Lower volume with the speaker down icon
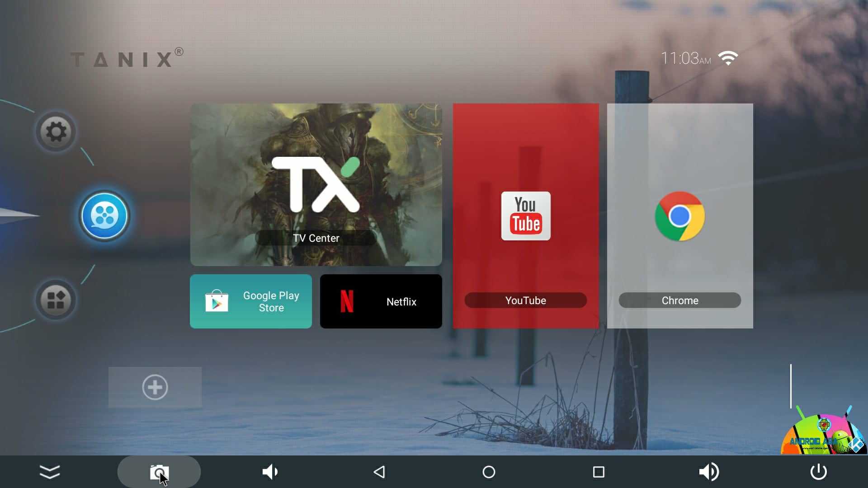 pos(270,472)
